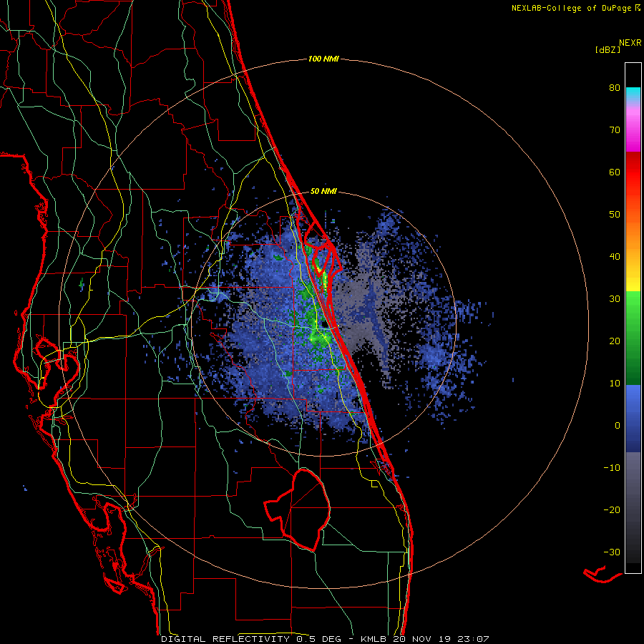The width and height of the screenshot is (644, 644).
Task: Select the 30 value on dBZ scale
Action: [615, 299]
